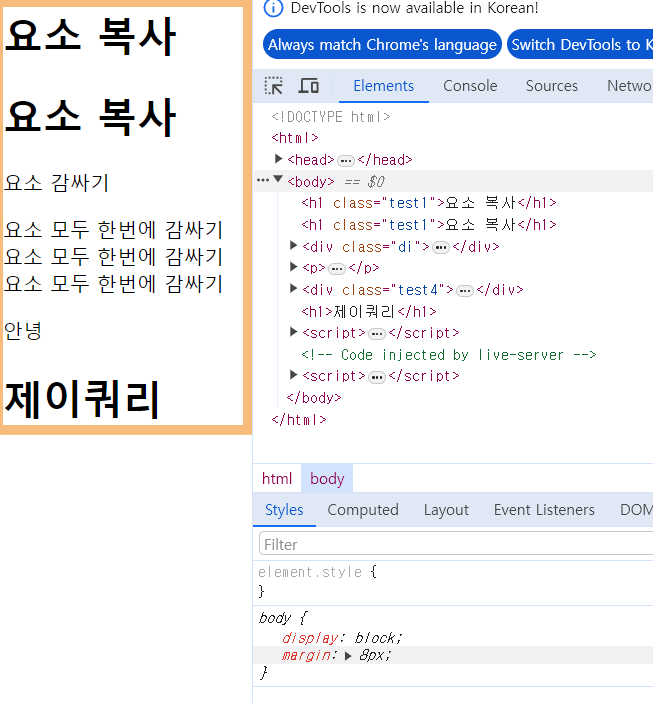Open the Network tab
The image size is (653, 703).
click(630, 86)
